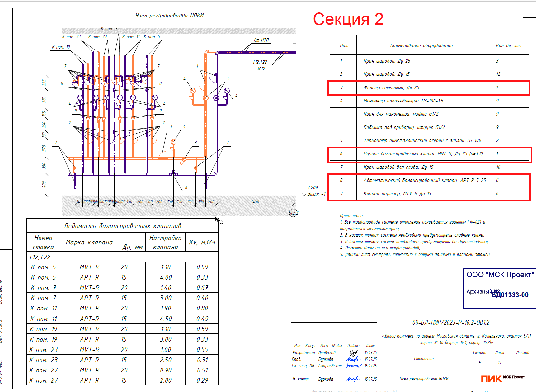Select the "Разработал" label in the title block

tap(304, 352)
